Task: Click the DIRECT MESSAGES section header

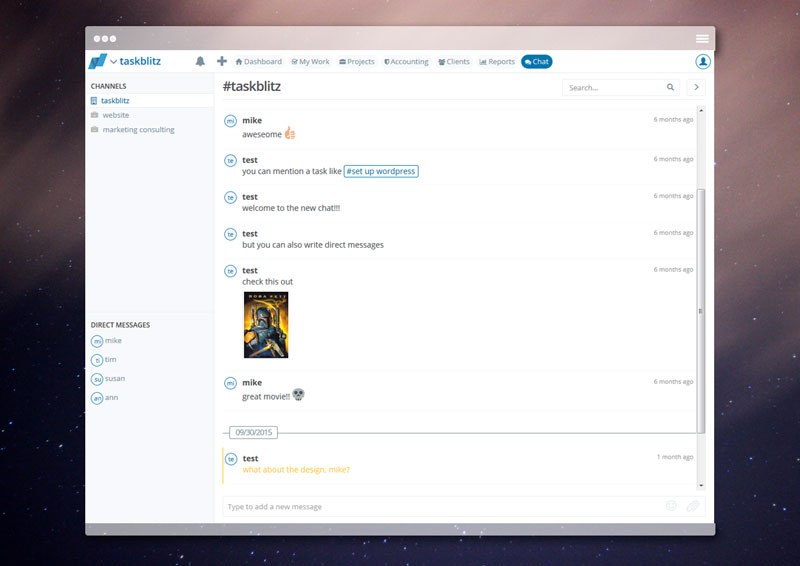Action: coord(120,325)
